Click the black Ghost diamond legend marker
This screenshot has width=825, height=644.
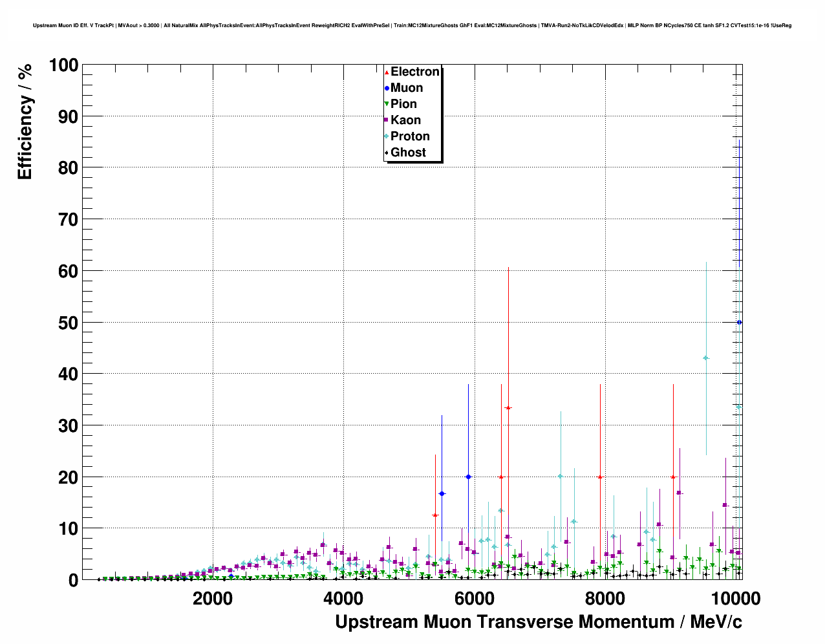387,153
